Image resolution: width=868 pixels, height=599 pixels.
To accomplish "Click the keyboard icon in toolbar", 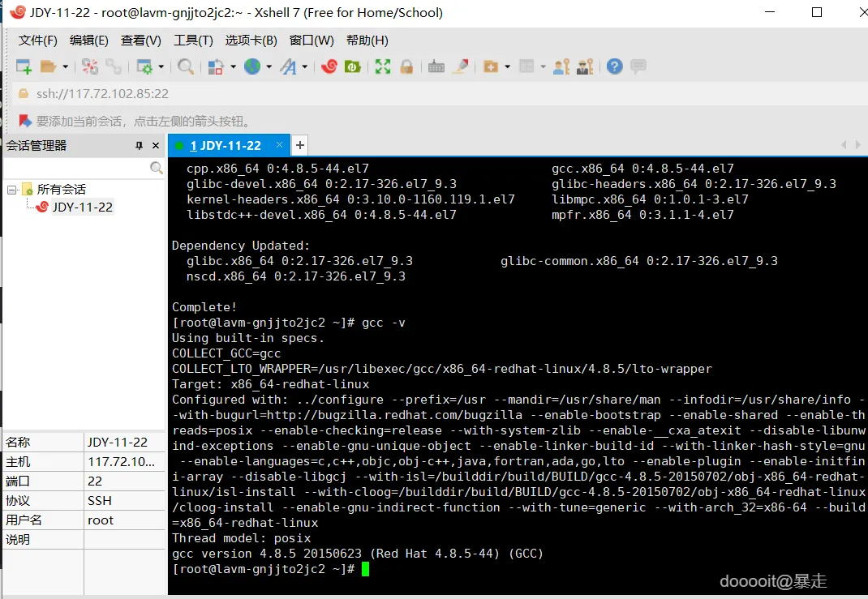I will pos(436,67).
